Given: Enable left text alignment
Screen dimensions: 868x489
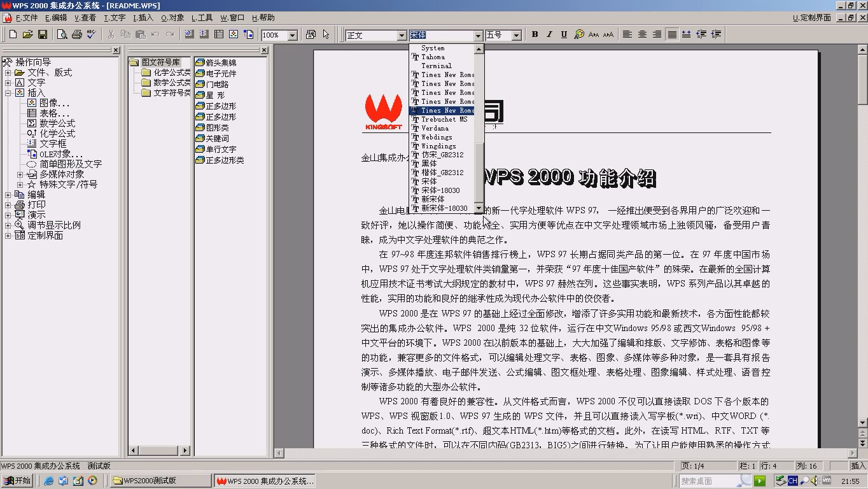Looking at the screenshot, I should [x=627, y=34].
